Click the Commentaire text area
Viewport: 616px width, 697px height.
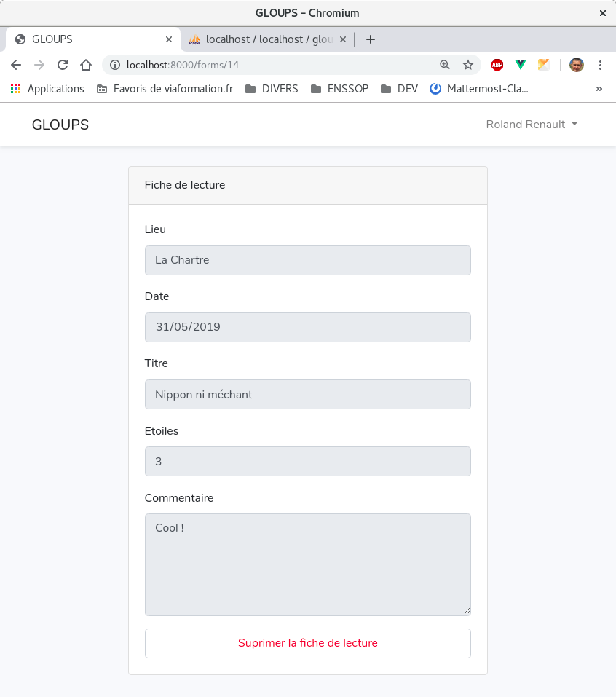point(308,564)
